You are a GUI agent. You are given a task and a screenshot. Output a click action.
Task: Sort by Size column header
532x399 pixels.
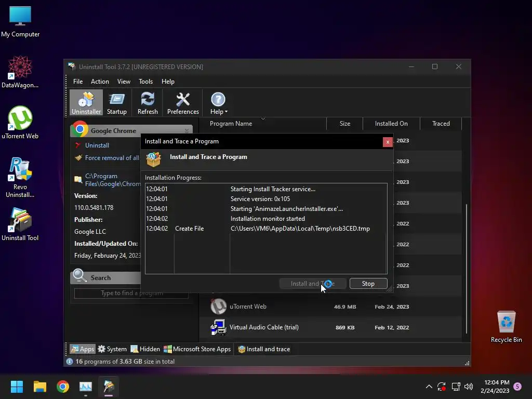tap(345, 124)
